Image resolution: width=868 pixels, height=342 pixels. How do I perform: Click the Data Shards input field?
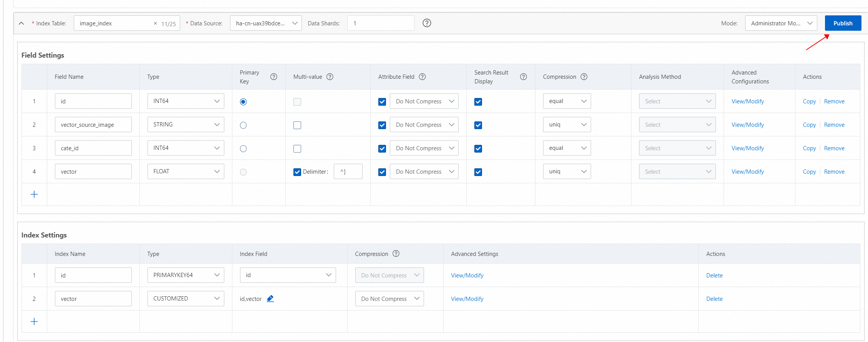coord(380,23)
